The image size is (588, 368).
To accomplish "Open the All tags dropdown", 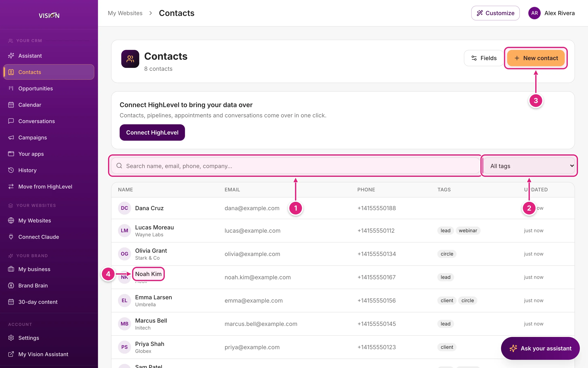I will (529, 166).
